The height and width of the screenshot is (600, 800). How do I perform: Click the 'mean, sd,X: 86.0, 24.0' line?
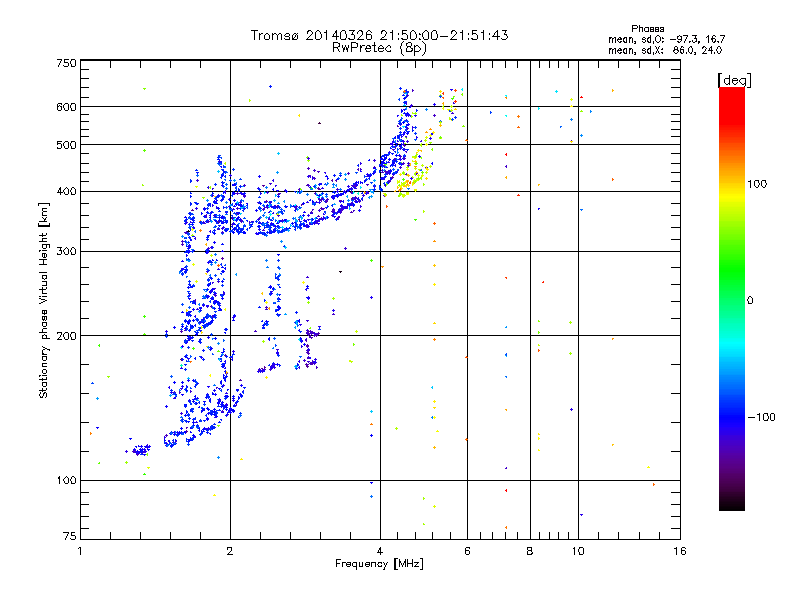click(x=665, y=50)
